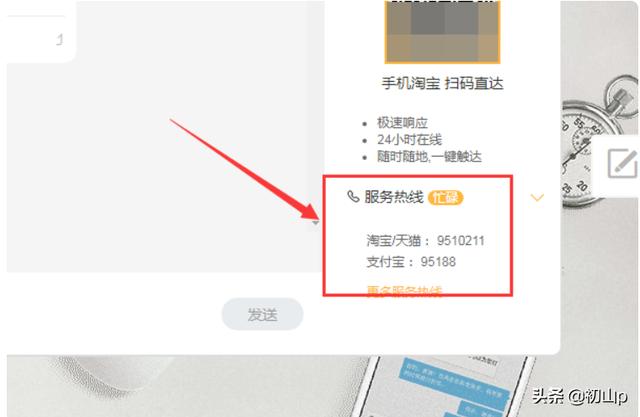Click the smartphone chat picture at bottom
This screenshot has height=417, width=640.
[445, 386]
